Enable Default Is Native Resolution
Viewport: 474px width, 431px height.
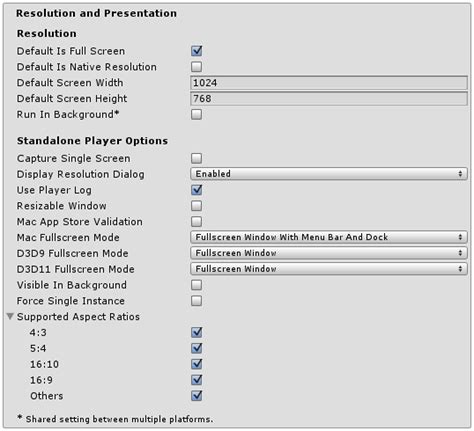pos(196,67)
